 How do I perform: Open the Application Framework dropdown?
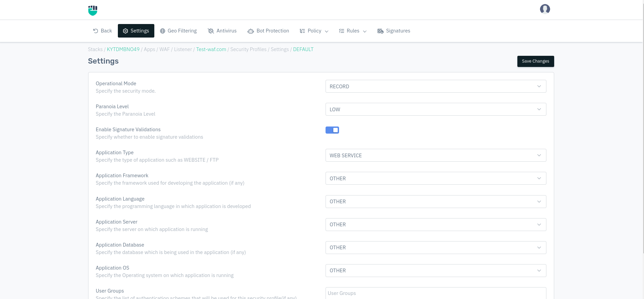tap(436, 178)
